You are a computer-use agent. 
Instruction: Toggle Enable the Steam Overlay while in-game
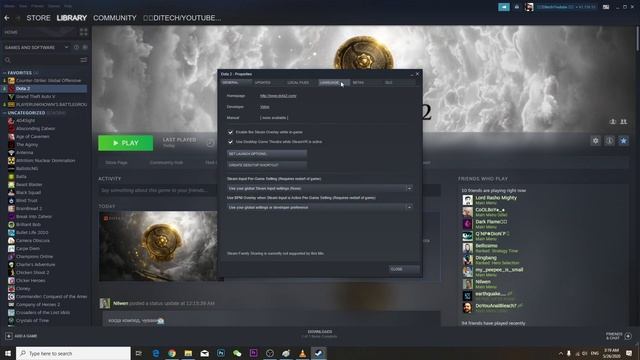[230, 132]
